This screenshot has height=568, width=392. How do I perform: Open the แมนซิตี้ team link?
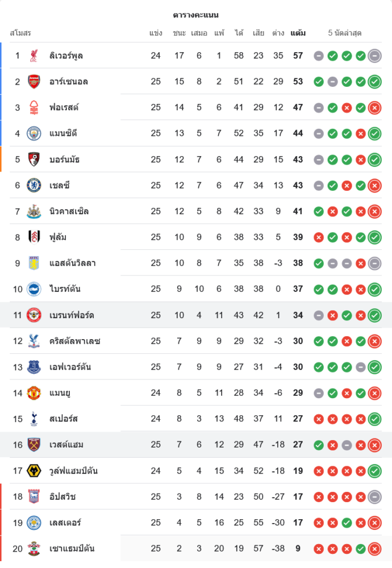(63, 133)
